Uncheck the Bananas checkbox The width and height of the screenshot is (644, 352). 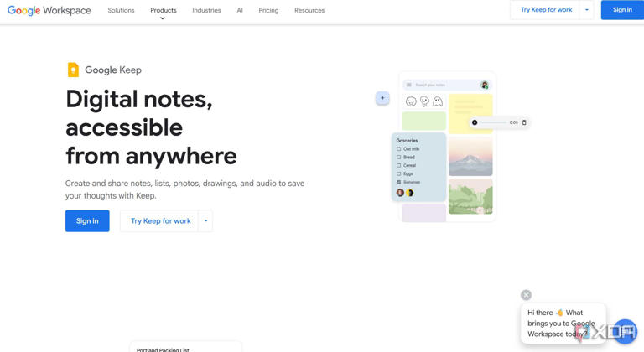click(x=398, y=182)
